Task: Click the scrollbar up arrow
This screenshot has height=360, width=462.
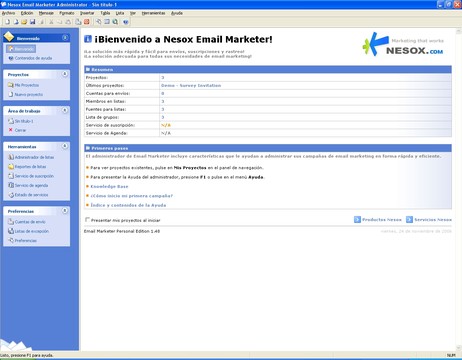Action: [x=458, y=32]
